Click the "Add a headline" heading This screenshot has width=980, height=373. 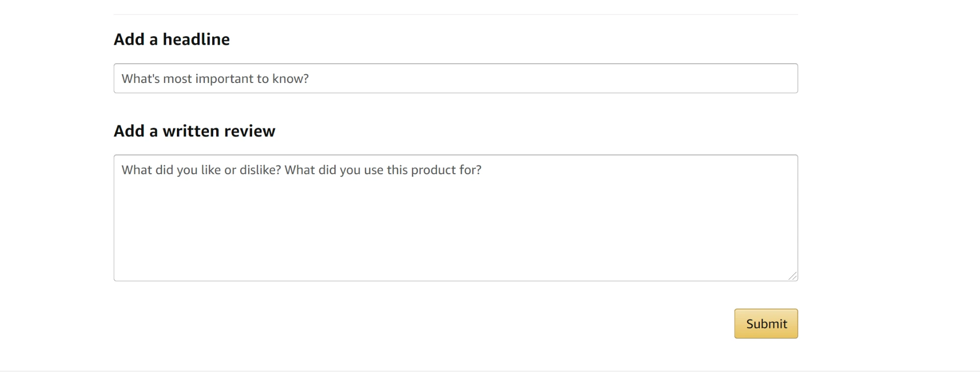coord(172,39)
